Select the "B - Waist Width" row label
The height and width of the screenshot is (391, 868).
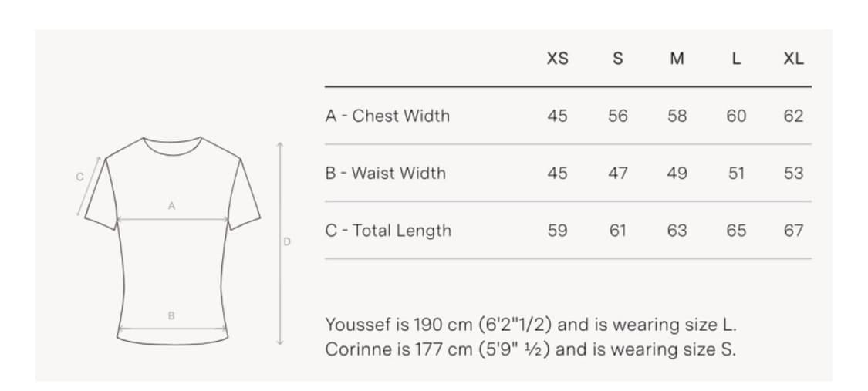tap(385, 173)
